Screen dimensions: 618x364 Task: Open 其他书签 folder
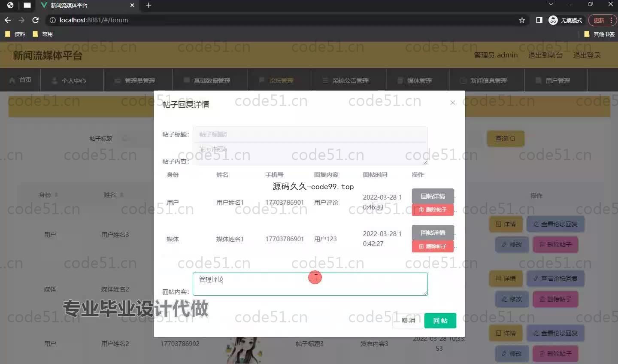coord(600,34)
